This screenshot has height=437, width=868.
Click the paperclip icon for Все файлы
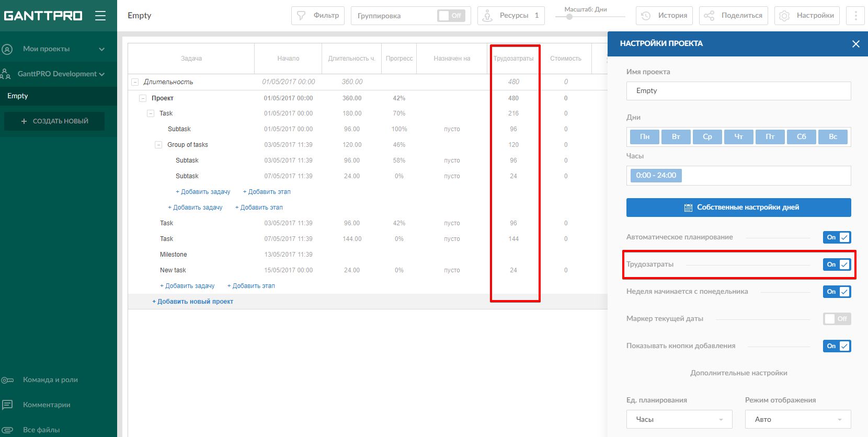(7, 430)
